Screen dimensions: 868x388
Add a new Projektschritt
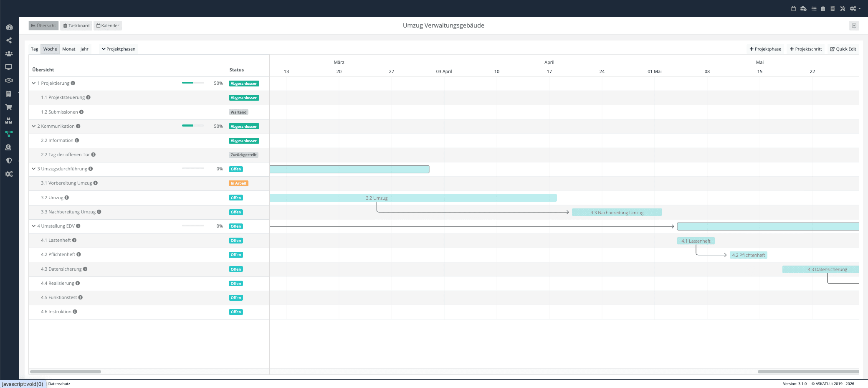click(x=806, y=49)
